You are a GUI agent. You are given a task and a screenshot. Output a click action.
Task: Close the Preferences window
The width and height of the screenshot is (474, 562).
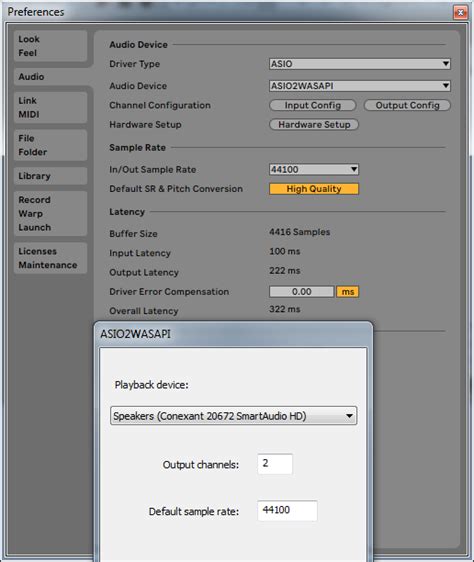460,13
